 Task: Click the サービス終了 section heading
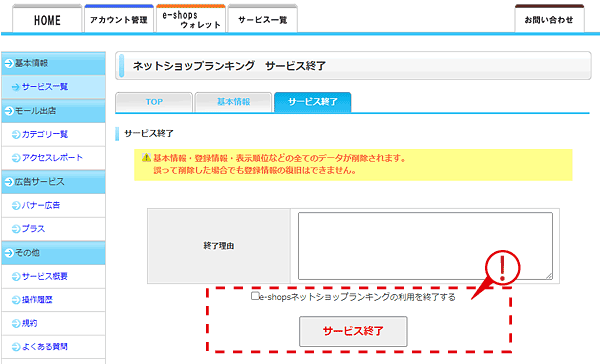[149, 134]
